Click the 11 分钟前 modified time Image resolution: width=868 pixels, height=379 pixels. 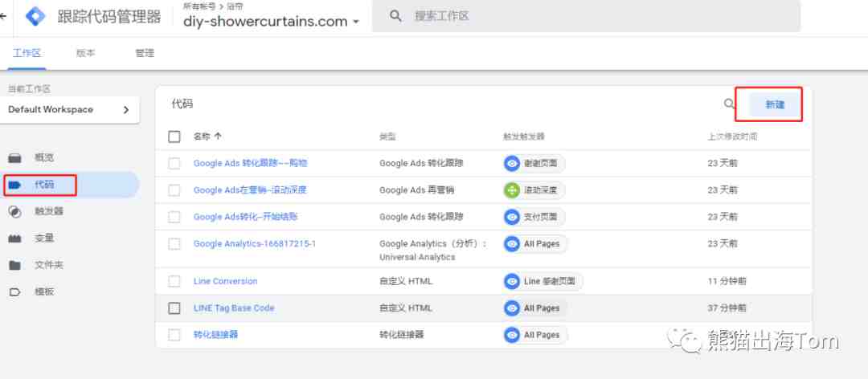click(x=727, y=282)
